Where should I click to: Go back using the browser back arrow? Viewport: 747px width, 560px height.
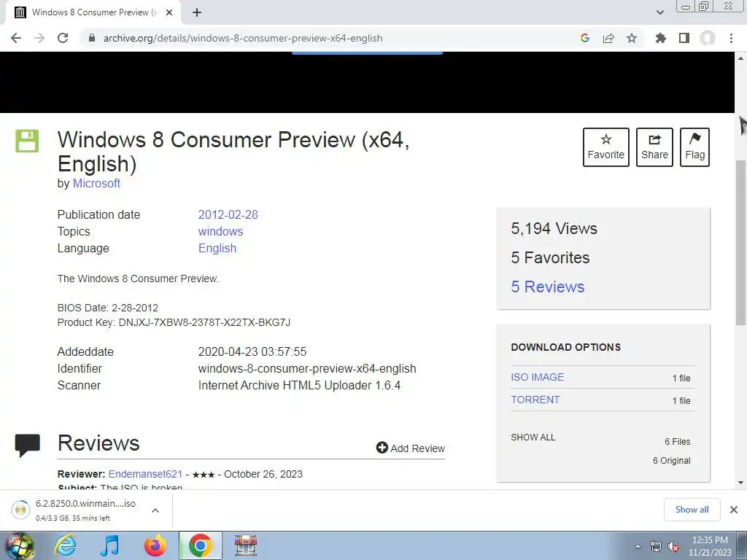point(16,38)
